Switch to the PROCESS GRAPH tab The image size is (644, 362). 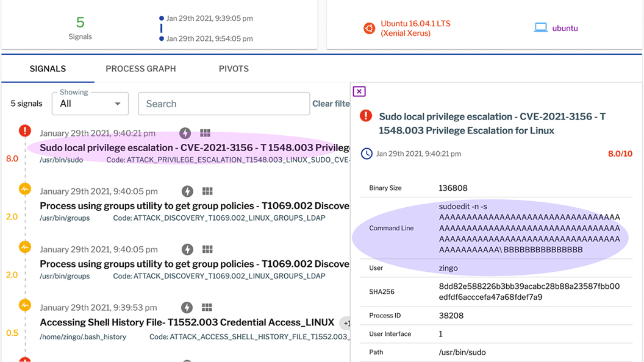tap(140, 69)
